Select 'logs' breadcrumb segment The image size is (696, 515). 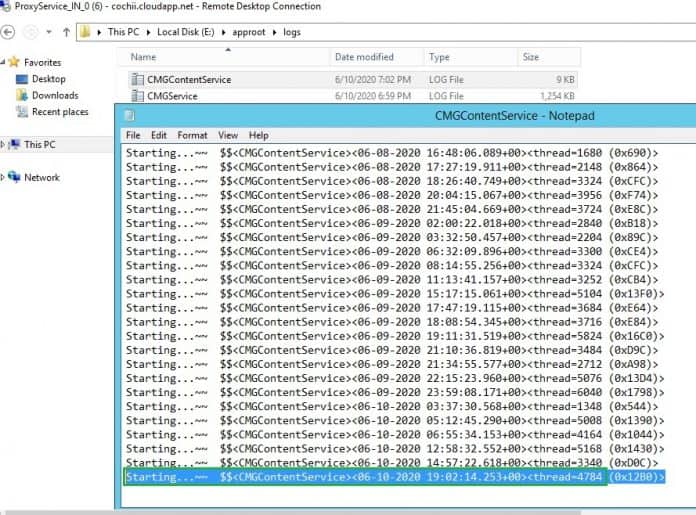coord(292,32)
